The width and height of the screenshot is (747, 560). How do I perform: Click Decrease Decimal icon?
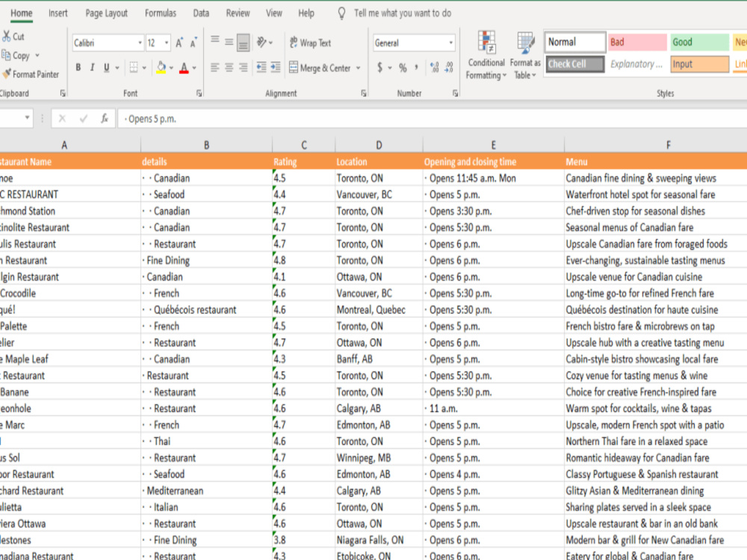coord(449,68)
